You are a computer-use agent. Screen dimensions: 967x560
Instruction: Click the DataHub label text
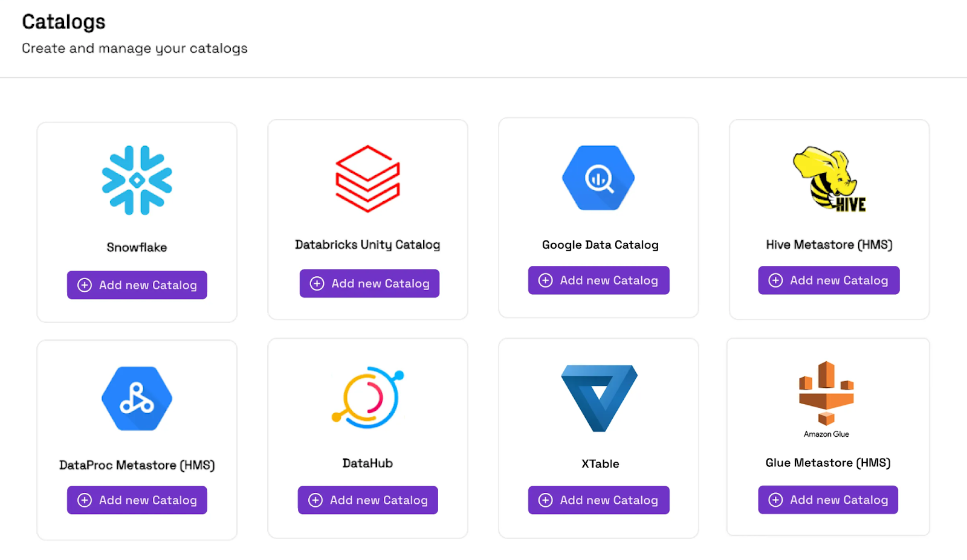[367, 463]
